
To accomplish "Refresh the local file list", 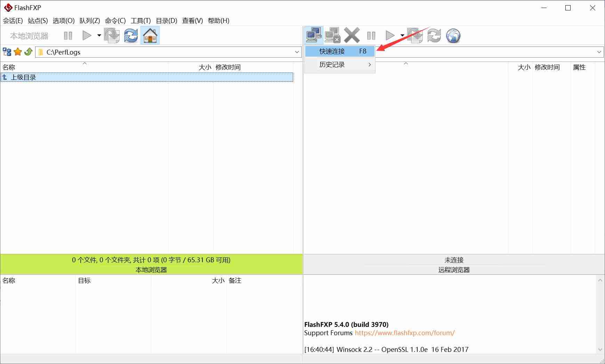I will tap(131, 35).
